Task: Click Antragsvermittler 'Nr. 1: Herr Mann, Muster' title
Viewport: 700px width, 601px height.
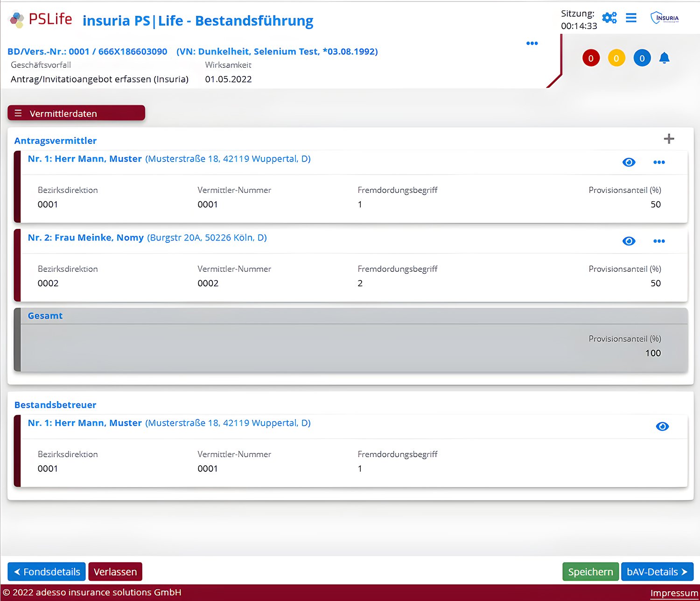Action: (x=85, y=159)
